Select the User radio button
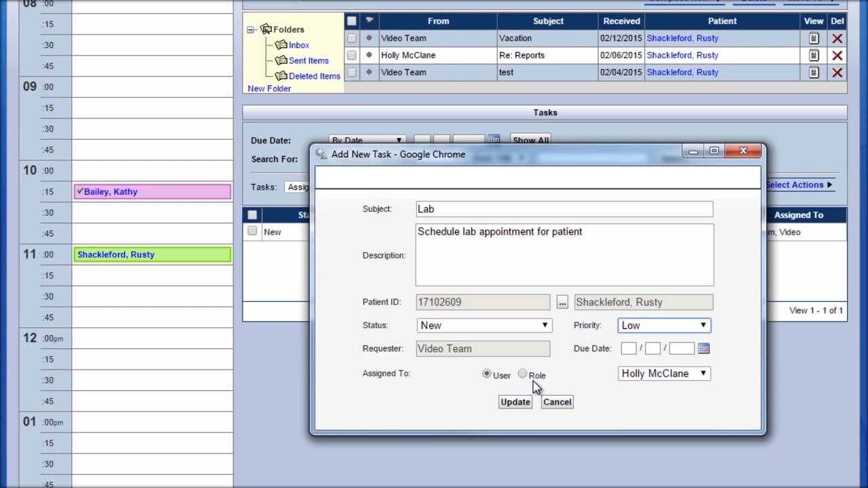Viewport: 868px width, 488px height. pos(487,373)
